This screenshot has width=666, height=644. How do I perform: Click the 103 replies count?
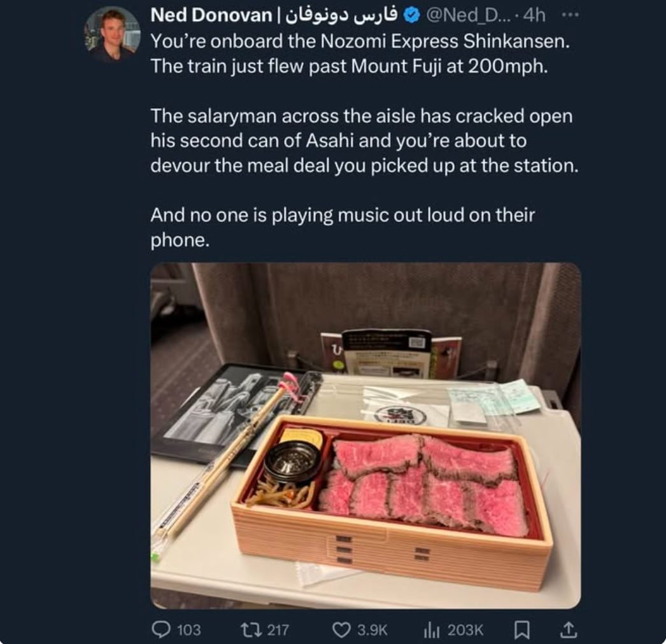(x=188, y=630)
